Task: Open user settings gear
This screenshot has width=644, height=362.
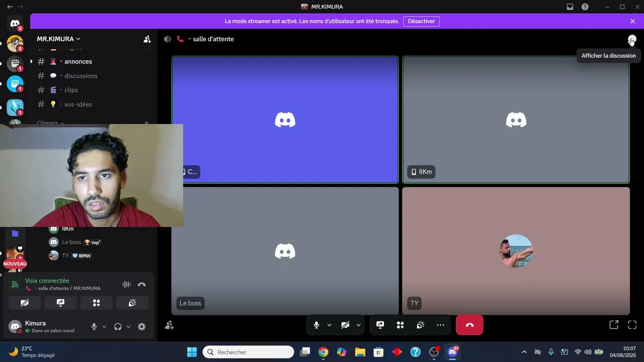Action: point(142,327)
